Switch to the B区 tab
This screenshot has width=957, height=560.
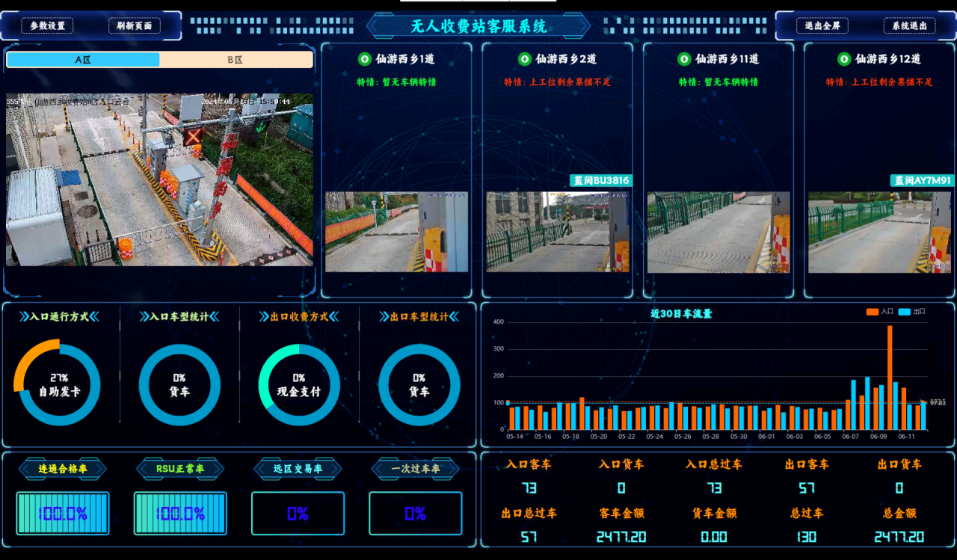click(236, 60)
